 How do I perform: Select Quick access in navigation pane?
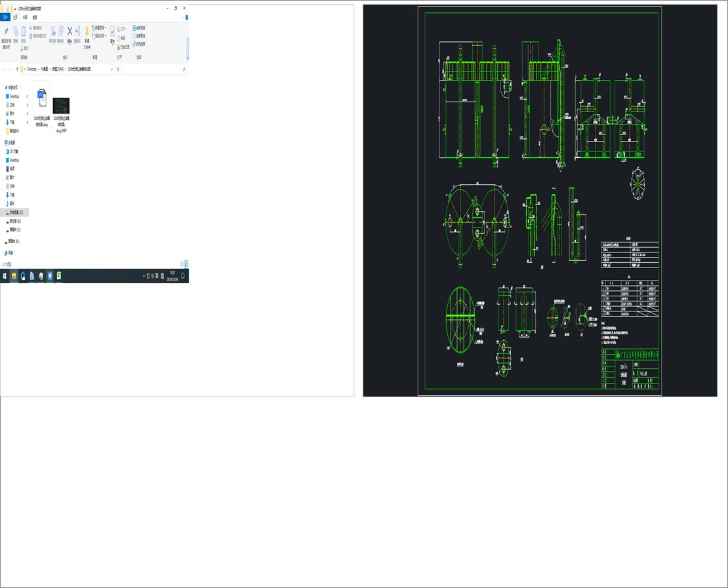(x=11, y=87)
